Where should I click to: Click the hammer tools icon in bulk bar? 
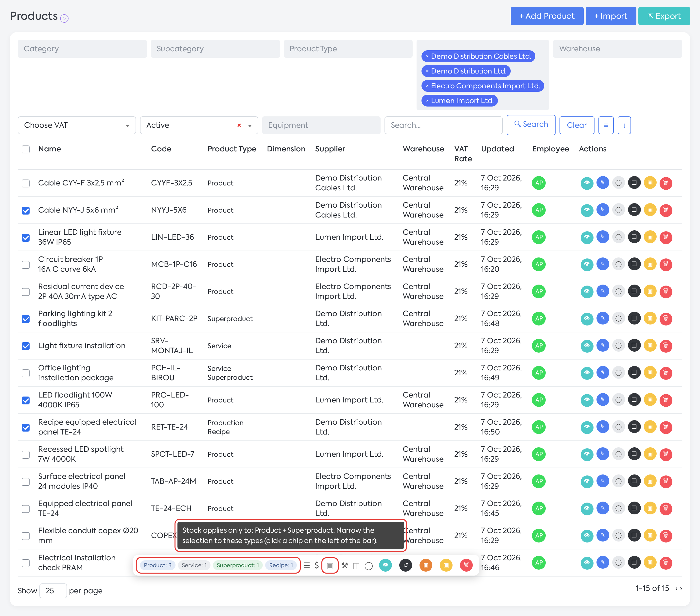point(345,565)
